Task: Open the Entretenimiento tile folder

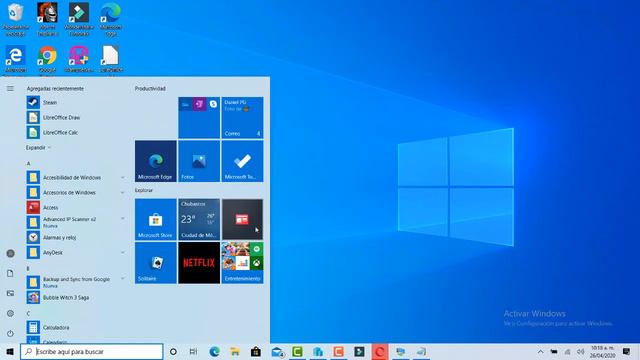Action: [242, 263]
